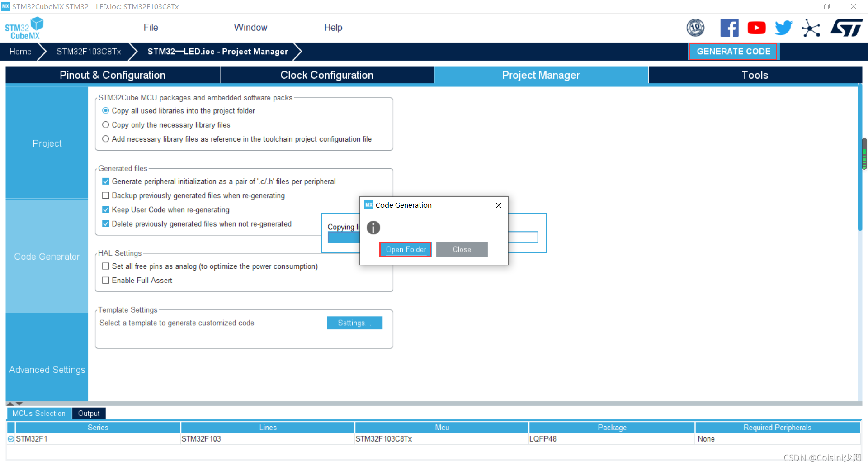Select the None required peripherals cell
Image resolution: width=868 pixels, height=466 pixels.
(x=777, y=439)
